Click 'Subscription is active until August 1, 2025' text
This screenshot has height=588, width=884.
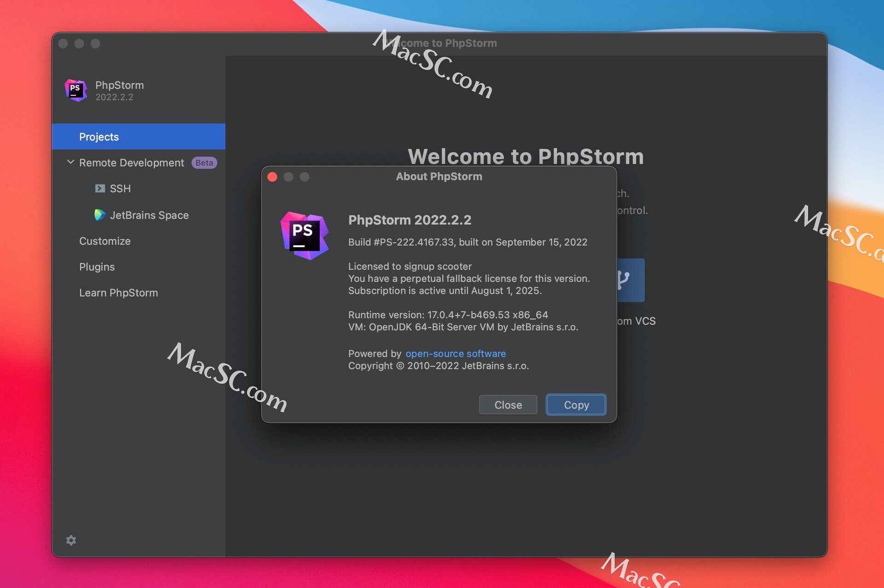pos(445,291)
